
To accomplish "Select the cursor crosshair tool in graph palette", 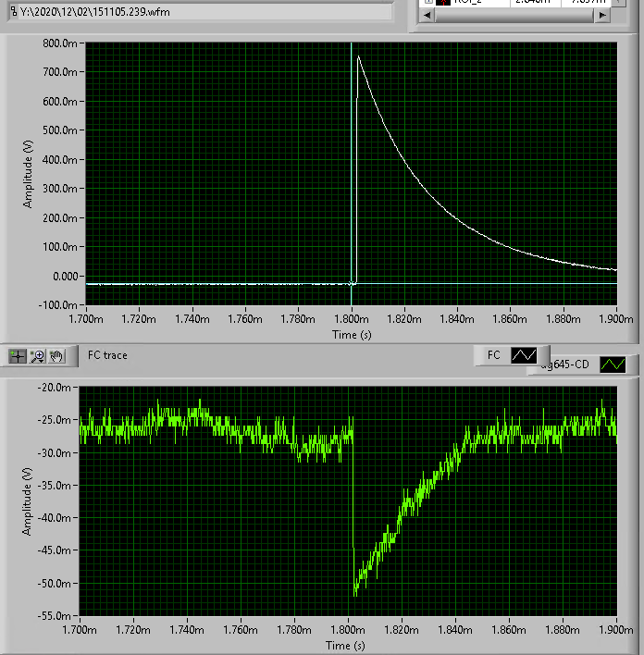I will [18, 356].
